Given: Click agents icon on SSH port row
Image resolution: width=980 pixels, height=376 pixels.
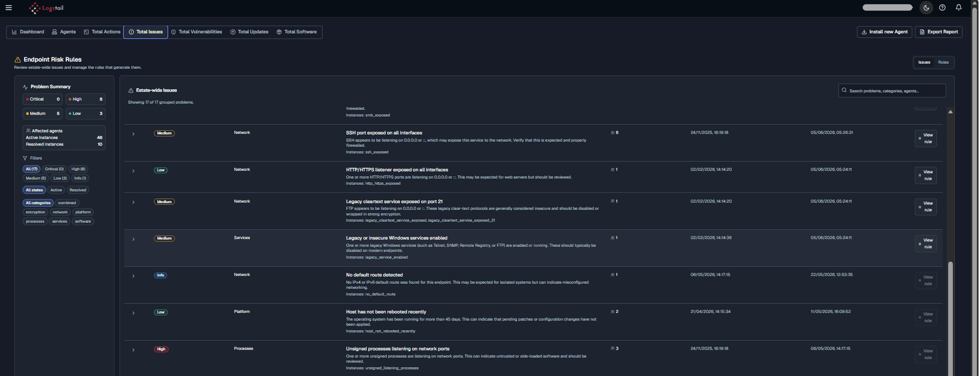Looking at the screenshot, I should [612, 133].
